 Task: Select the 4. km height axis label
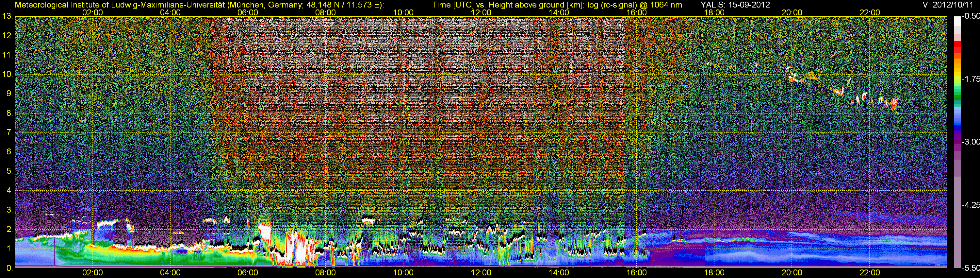pos(9,191)
